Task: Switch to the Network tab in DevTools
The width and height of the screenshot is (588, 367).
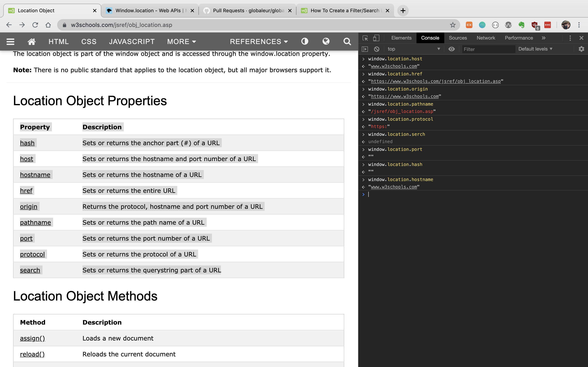Action: [486, 38]
